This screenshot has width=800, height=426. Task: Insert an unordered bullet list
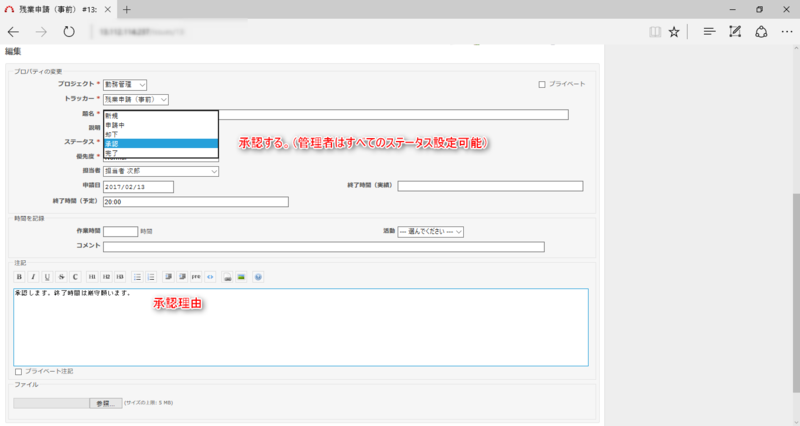coord(137,277)
